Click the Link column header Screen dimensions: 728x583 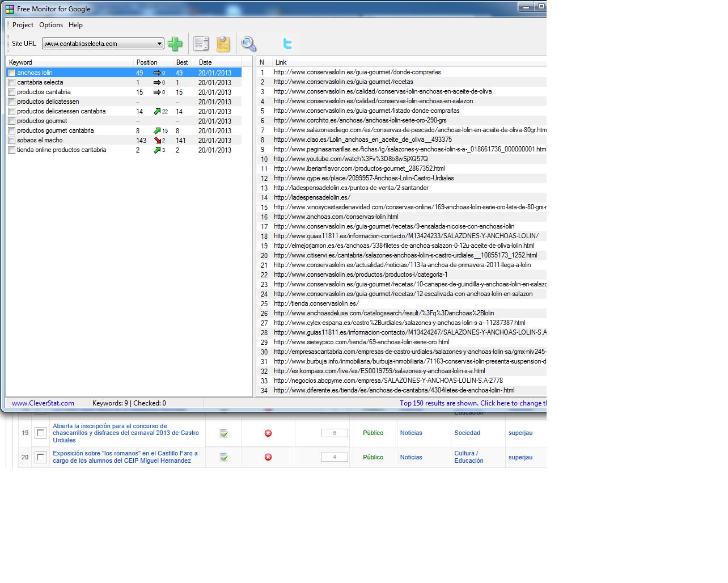tap(409, 62)
